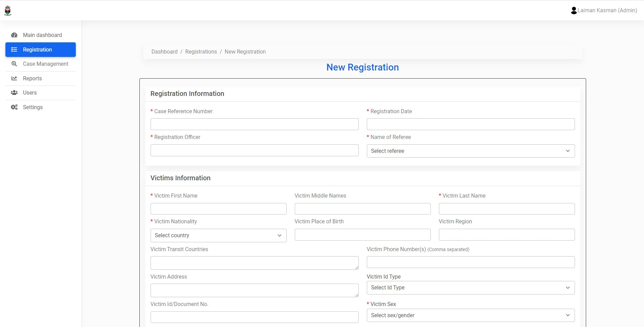Select Reports from the sidebar menu
This screenshot has height=327, width=644.
(32, 78)
